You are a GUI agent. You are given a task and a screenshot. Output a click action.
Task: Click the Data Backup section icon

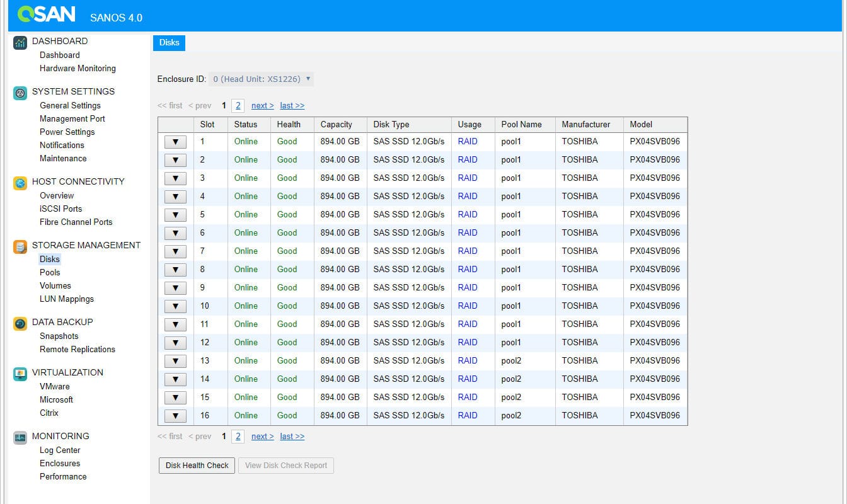[20, 324]
